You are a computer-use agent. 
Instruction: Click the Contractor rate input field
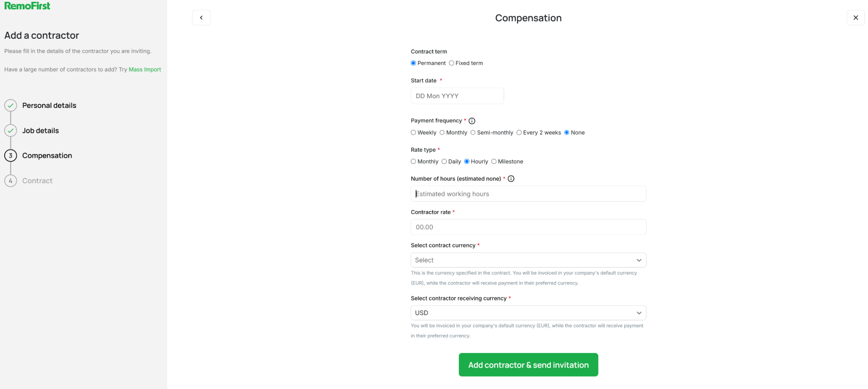point(528,227)
